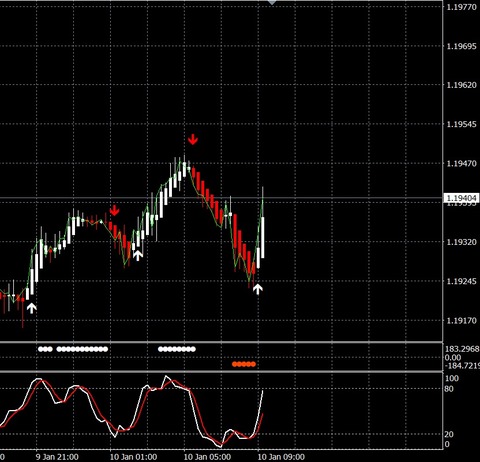The image size is (480, 462).
Task: Click the 1.19770 price axis label
Action: click(462, 7)
